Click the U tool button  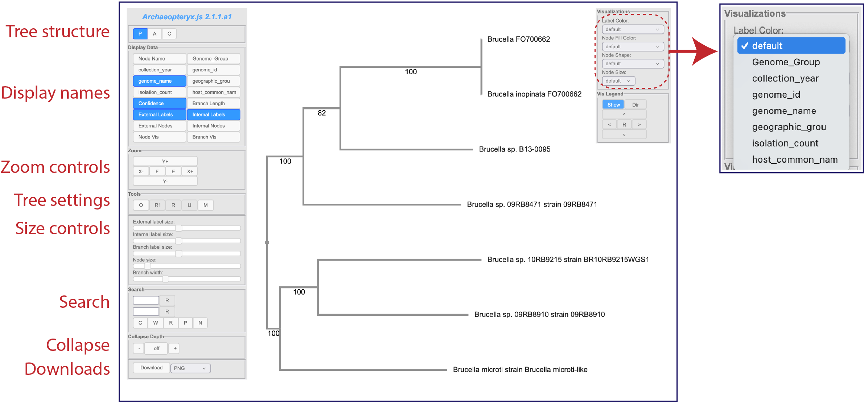pos(189,205)
